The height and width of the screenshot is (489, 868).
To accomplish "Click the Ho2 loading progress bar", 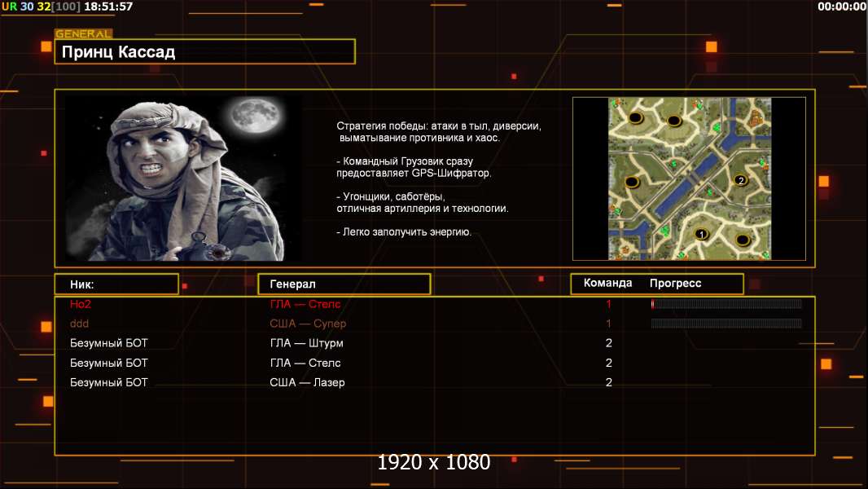I will tap(726, 303).
